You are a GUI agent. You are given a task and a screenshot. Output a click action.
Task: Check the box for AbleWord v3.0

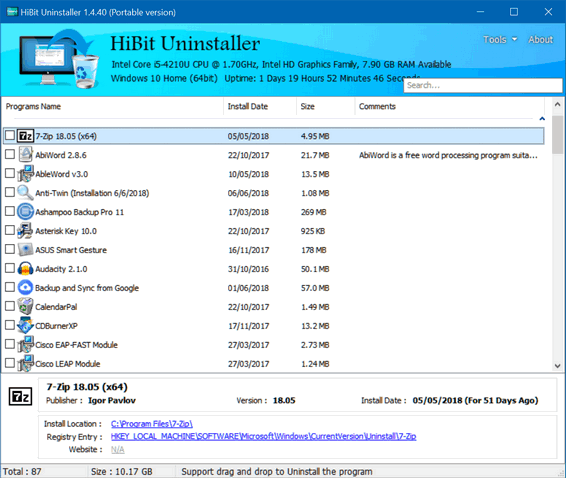pyautogui.click(x=10, y=173)
